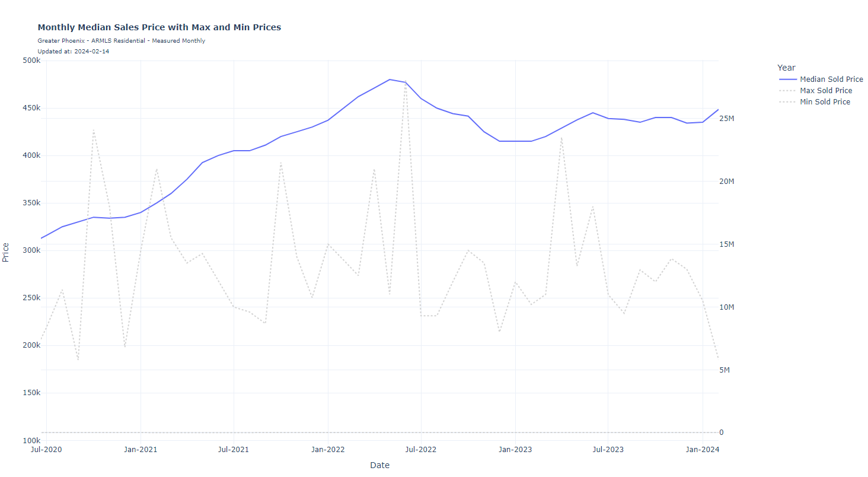The width and height of the screenshot is (868, 477).
Task: Click the Year legend title
Action: pyautogui.click(x=786, y=68)
